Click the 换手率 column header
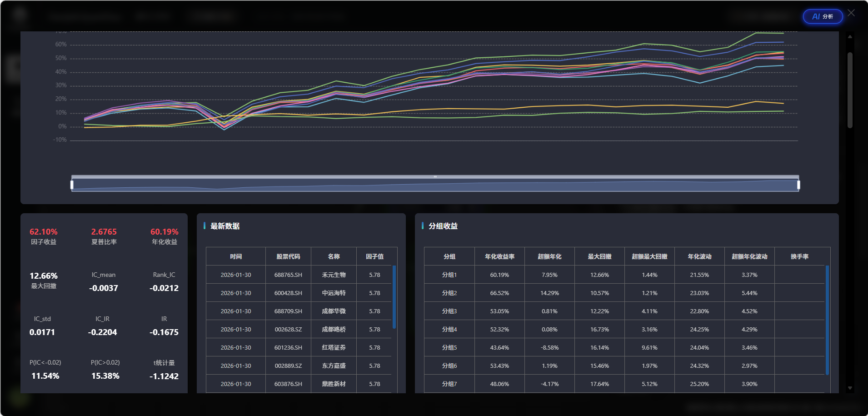 point(799,256)
